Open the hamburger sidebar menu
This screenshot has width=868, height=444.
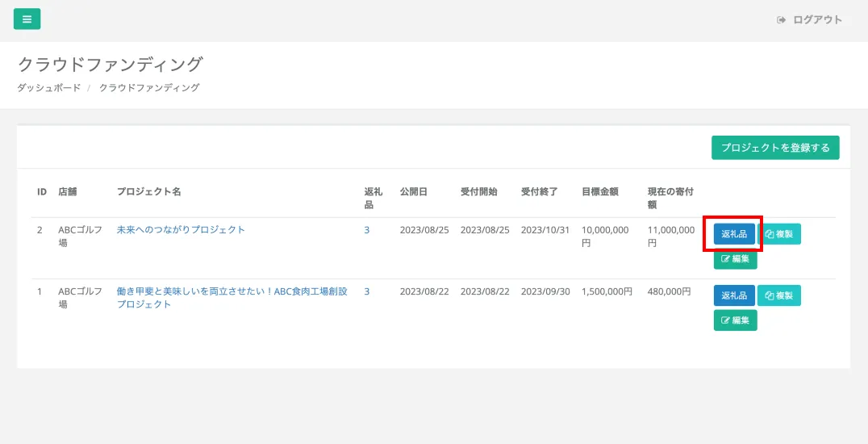point(27,19)
